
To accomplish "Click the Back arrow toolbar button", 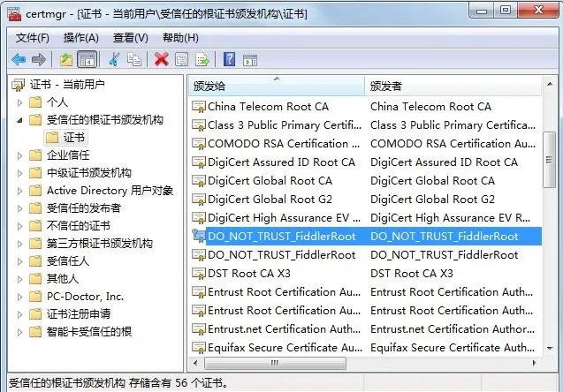I will [19, 59].
